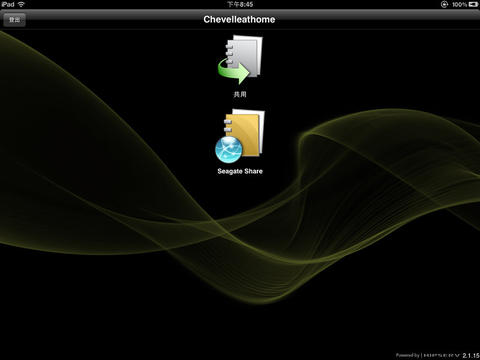Tap the 登出 logout button
This screenshot has height=360, width=480.
point(14,20)
